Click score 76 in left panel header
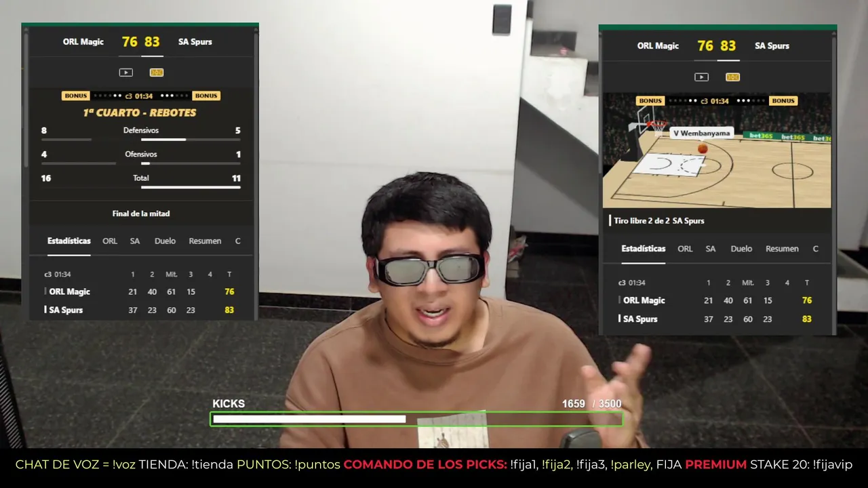Screen dimensions: 868x488 tap(130, 42)
